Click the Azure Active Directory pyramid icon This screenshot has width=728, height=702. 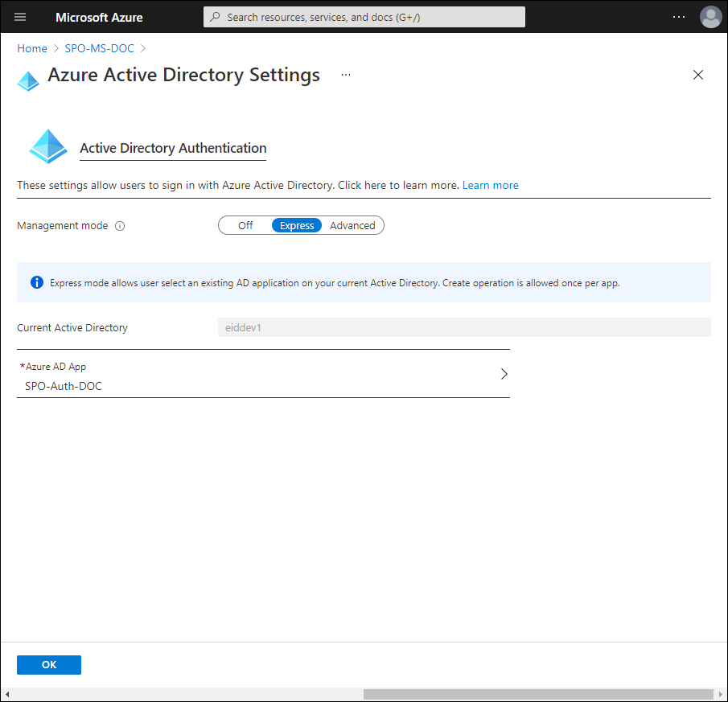click(x=48, y=147)
